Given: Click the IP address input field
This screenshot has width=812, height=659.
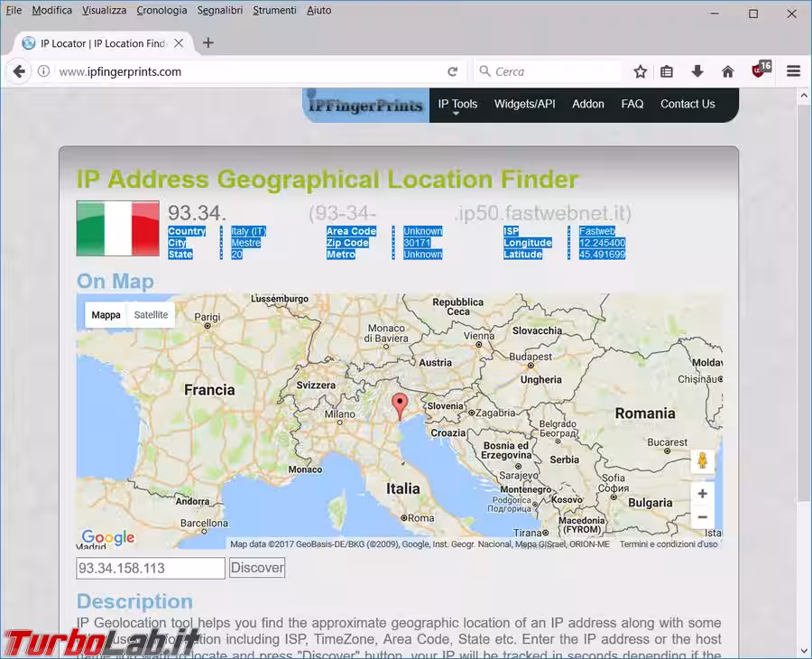Looking at the screenshot, I should coord(151,568).
